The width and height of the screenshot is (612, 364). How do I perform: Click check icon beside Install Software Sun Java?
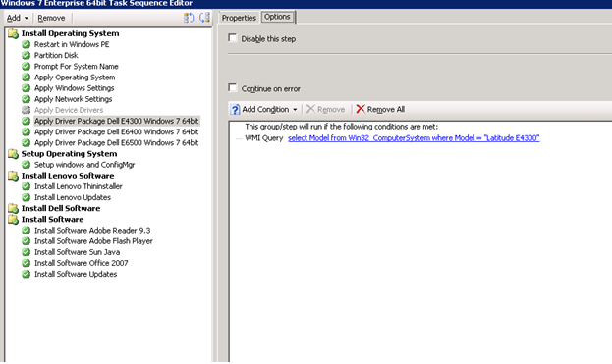pos(27,252)
